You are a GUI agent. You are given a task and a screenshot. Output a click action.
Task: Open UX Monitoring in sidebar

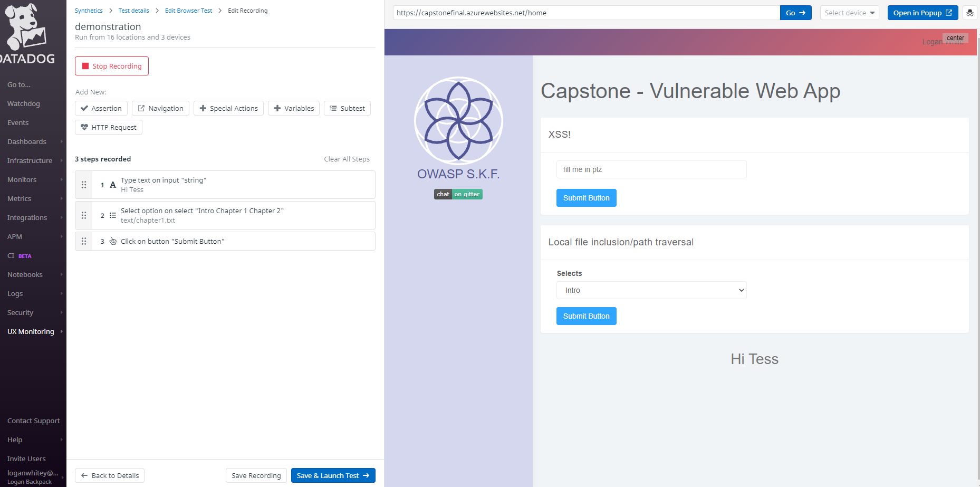(33, 331)
